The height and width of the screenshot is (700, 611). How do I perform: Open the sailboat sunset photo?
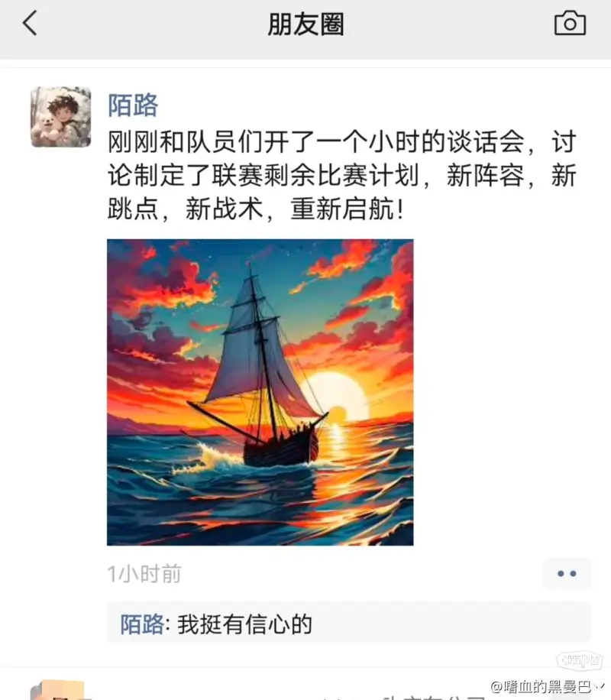(x=260, y=392)
